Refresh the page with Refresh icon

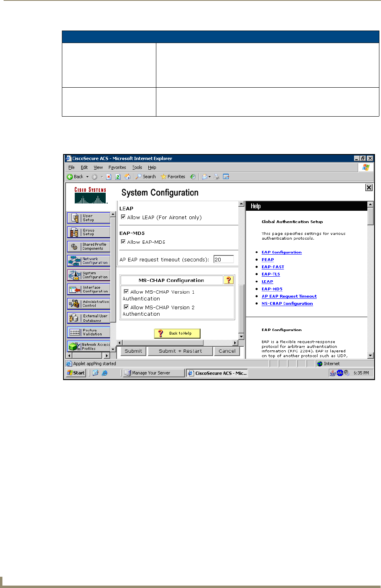click(x=118, y=177)
